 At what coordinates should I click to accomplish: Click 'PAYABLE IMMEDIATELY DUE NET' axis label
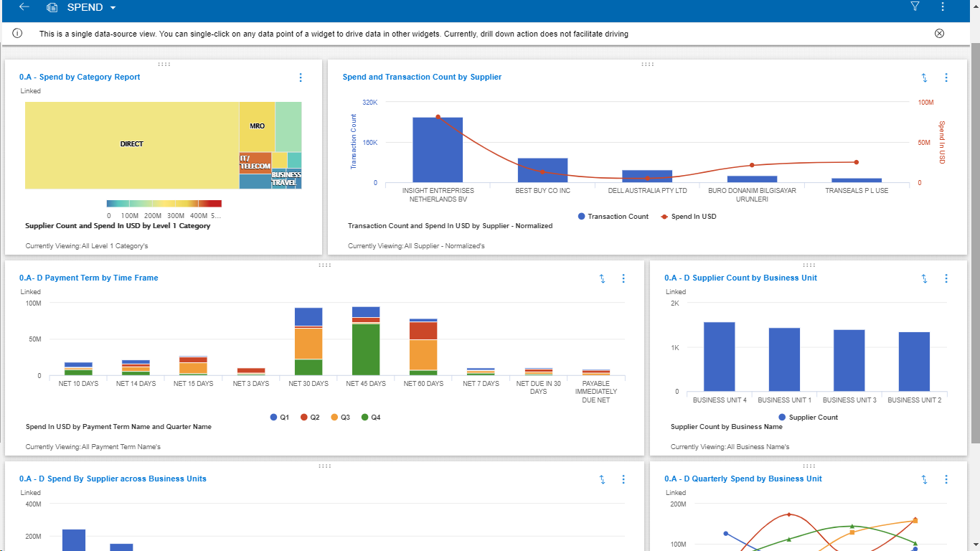coord(595,392)
